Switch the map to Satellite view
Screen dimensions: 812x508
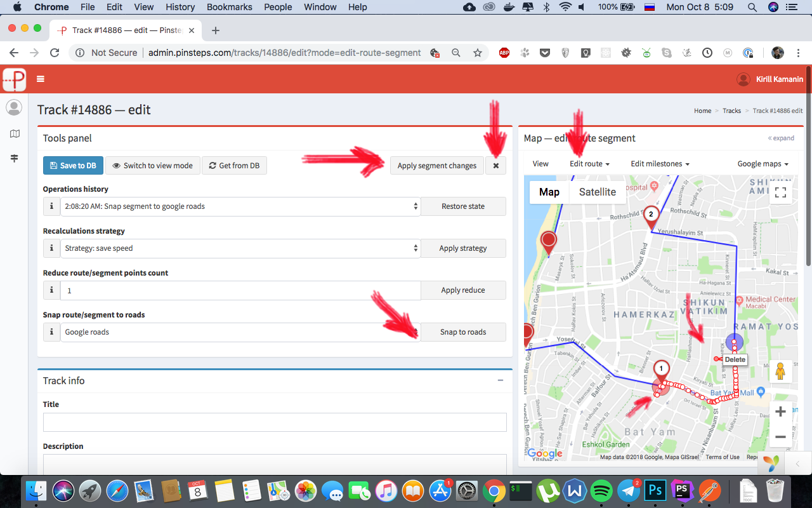[x=598, y=192]
